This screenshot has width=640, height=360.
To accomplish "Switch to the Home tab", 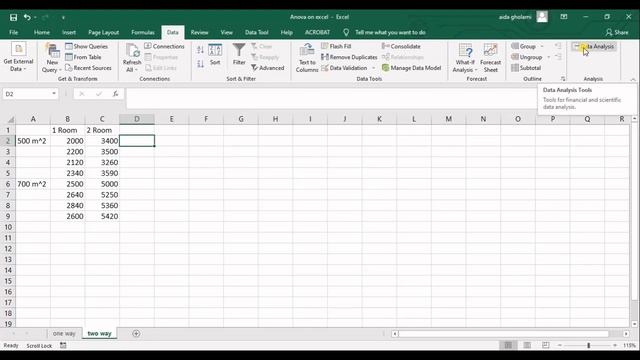I will click(x=42, y=32).
